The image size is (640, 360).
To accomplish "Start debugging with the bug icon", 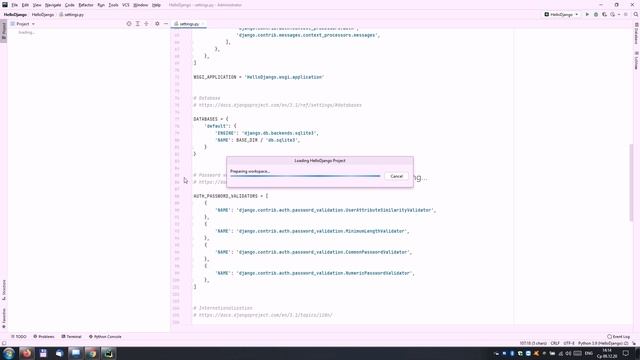I will coord(596,15).
